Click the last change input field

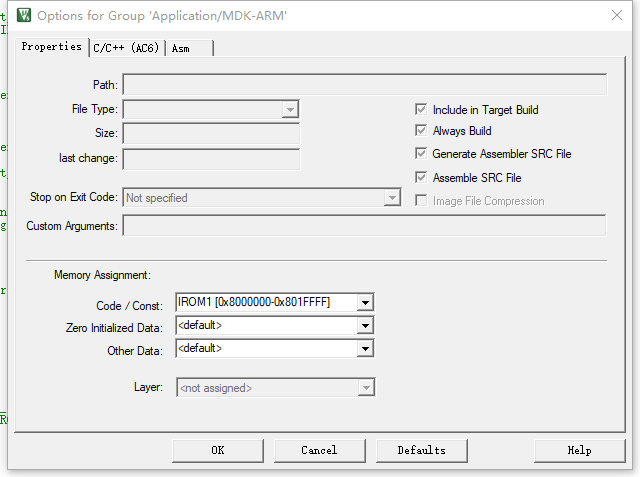point(211,159)
